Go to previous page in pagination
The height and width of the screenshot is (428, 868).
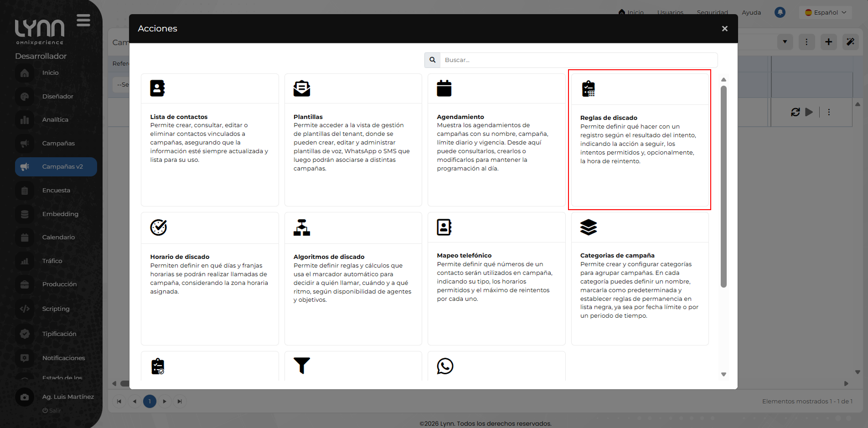[x=134, y=402]
